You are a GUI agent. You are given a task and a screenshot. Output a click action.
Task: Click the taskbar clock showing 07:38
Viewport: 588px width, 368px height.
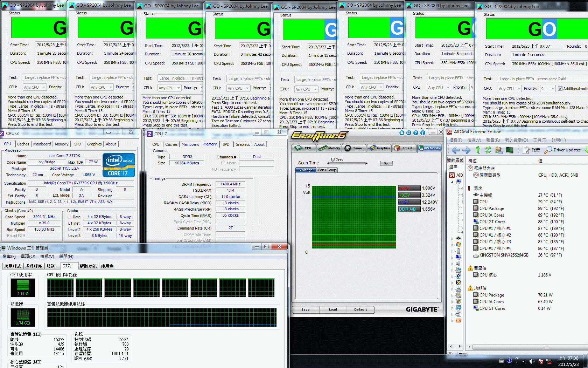tap(568, 361)
